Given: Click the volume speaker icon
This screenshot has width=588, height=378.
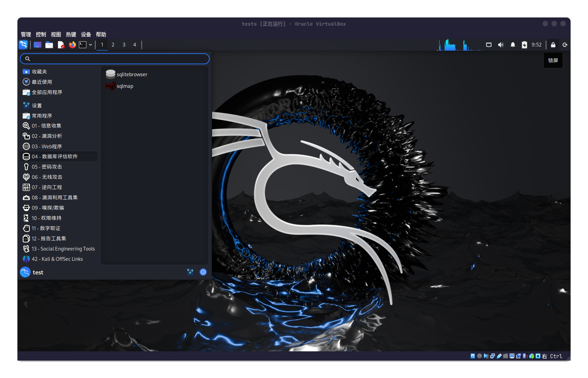Looking at the screenshot, I should pos(501,45).
